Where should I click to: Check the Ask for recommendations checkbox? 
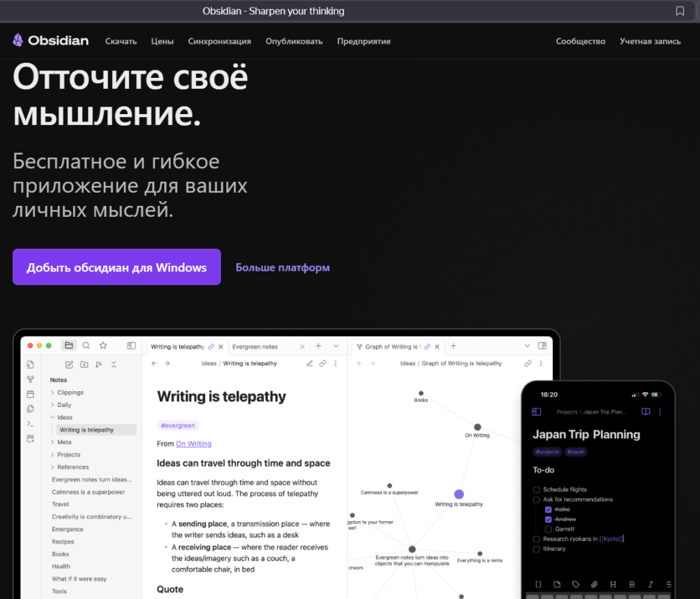[x=536, y=499]
